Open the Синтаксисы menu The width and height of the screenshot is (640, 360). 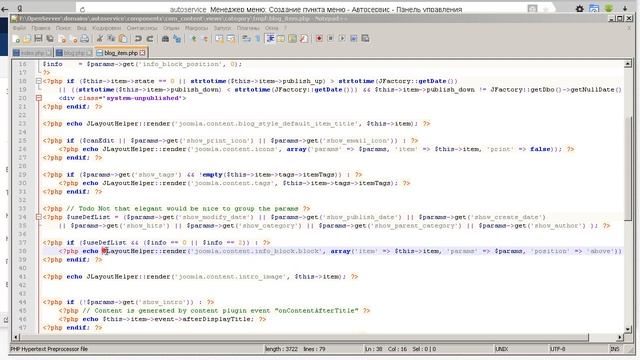click(x=142, y=28)
